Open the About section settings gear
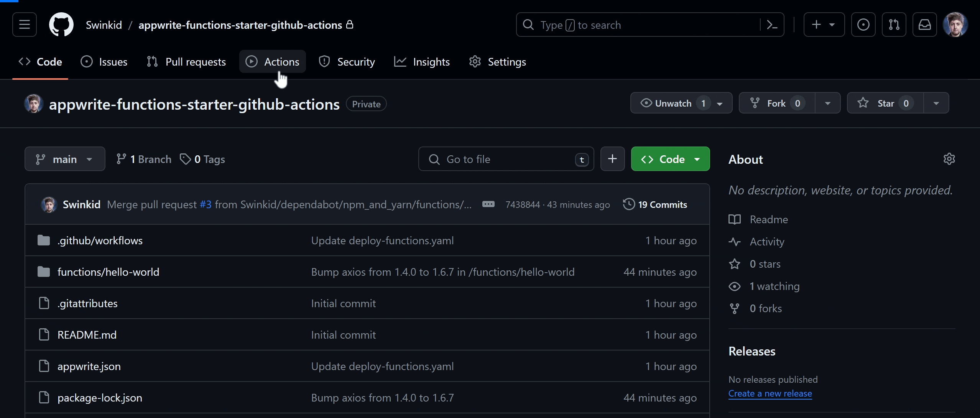Image resolution: width=980 pixels, height=418 pixels. [x=950, y=158]
